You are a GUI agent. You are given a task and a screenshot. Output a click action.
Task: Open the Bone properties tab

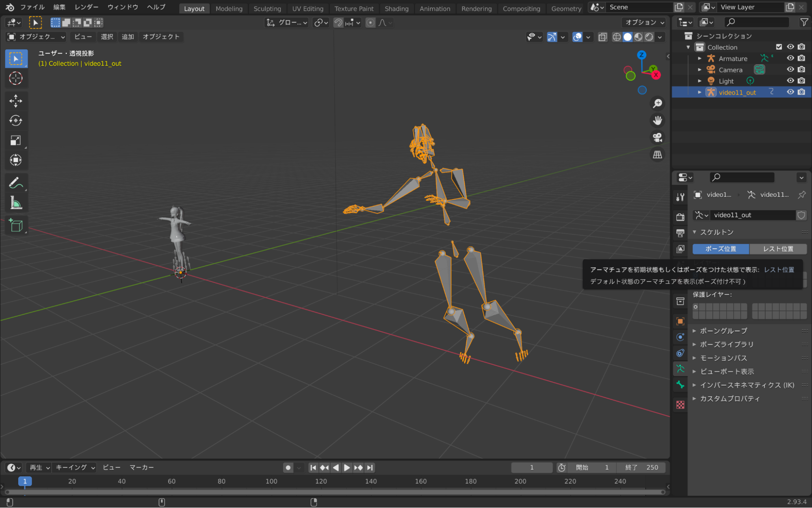680,385
